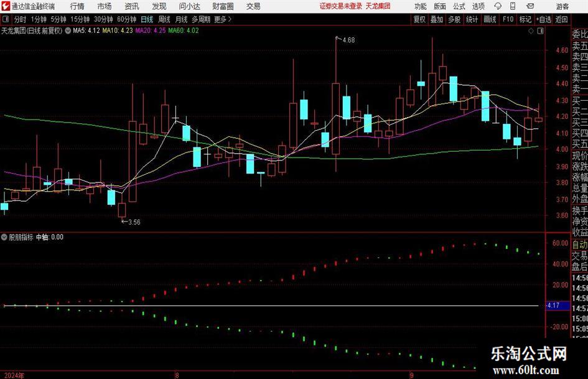Click the MA60: 4.02 indicator value
This screenshot has width=588, height=379.
pyautogui.click(x=184, y=30)
